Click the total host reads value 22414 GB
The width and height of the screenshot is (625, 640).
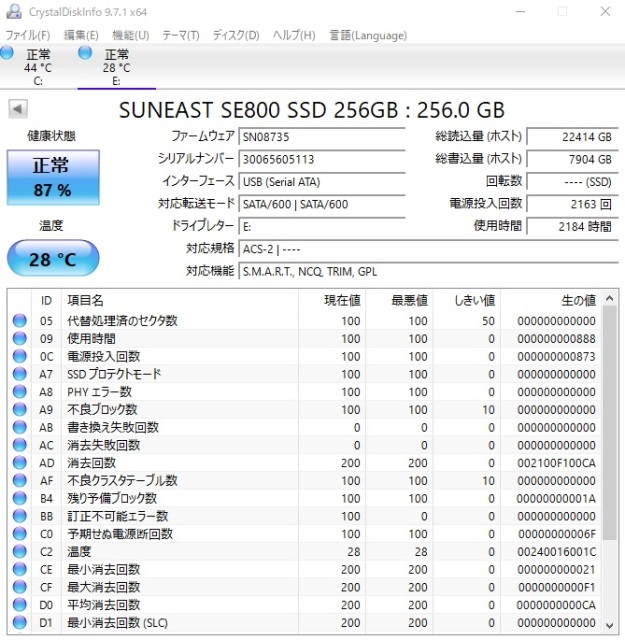tap(572, 136)
